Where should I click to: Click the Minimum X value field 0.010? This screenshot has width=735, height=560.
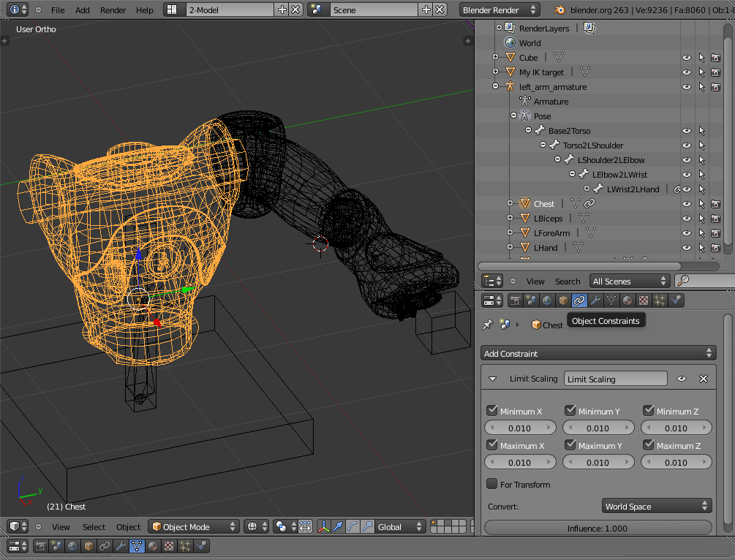(x=520, y=428)
